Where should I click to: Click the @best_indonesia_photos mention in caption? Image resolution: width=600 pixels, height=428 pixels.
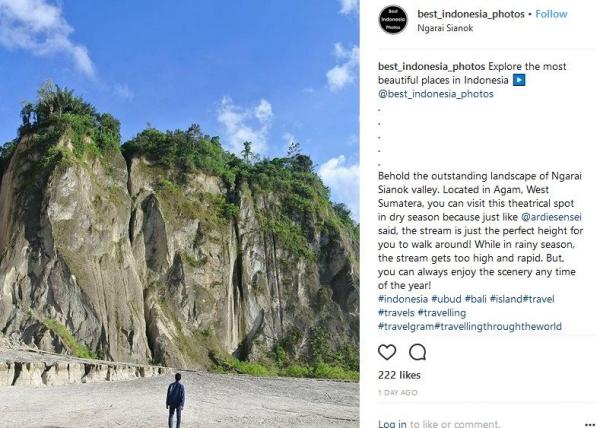(x=435, y=94)
